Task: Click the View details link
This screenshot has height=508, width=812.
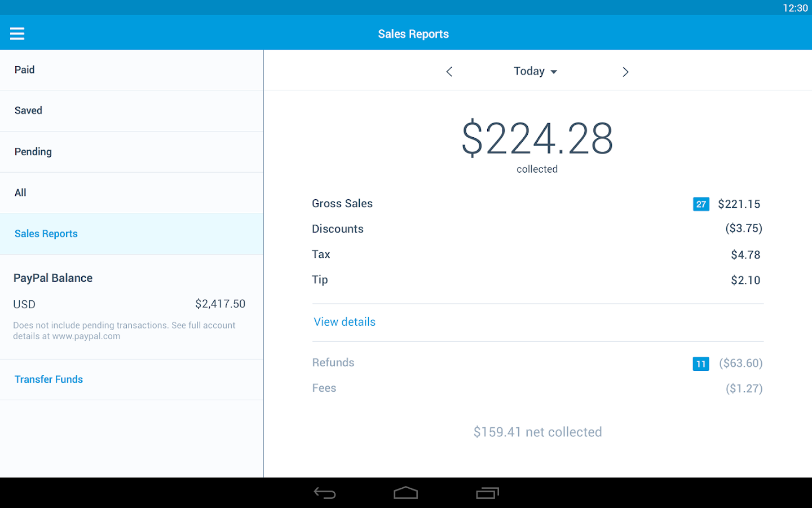Action: pyautogui.click(x=345, y=322)
